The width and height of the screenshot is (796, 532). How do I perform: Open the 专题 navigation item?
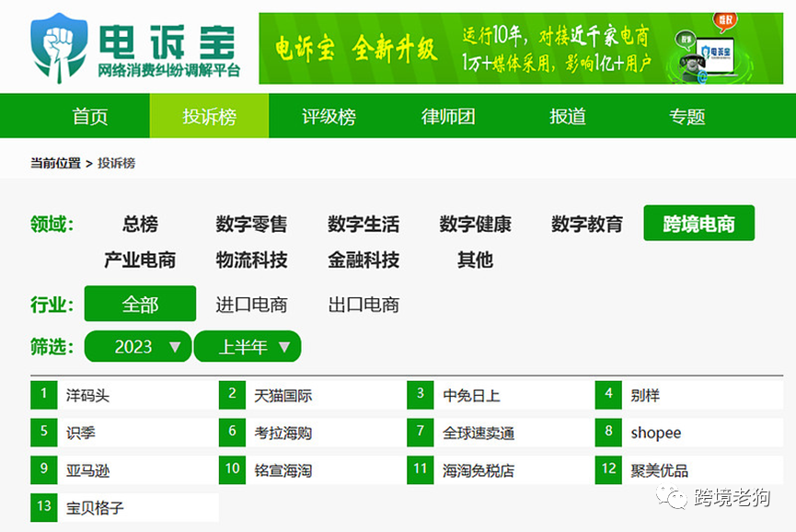(x=686, y=116)
